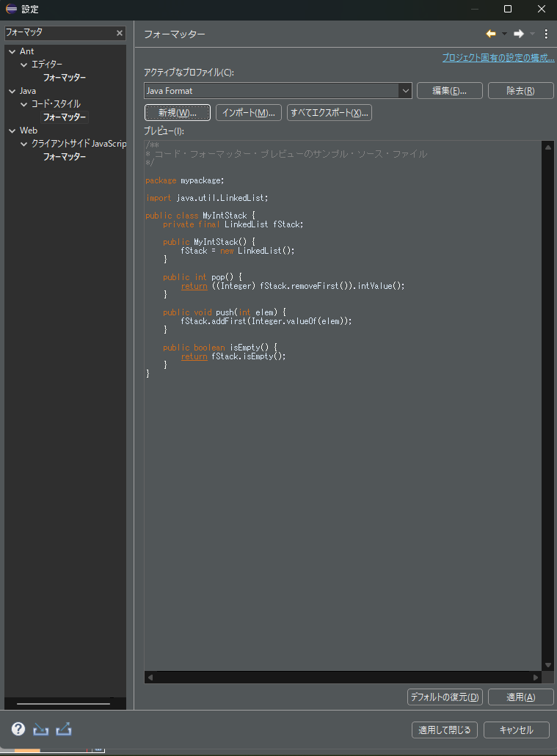Collapse the コード・スタイル tree node
This screenshot has height=756, width=557.
pos(23,104)
